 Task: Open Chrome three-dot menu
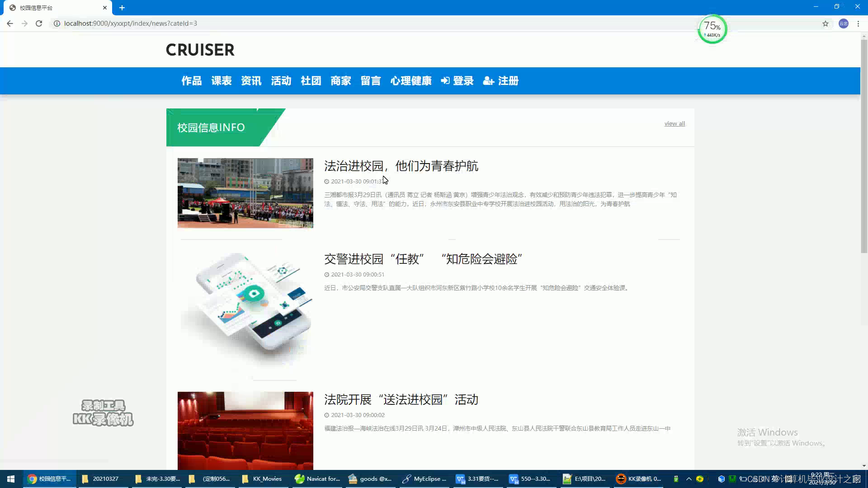click(858, 23)
